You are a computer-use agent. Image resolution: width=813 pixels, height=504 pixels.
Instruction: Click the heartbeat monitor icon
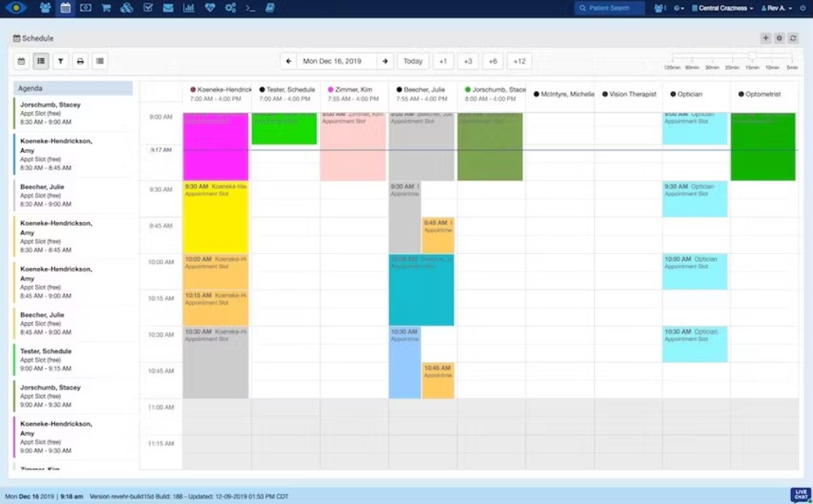209,8
